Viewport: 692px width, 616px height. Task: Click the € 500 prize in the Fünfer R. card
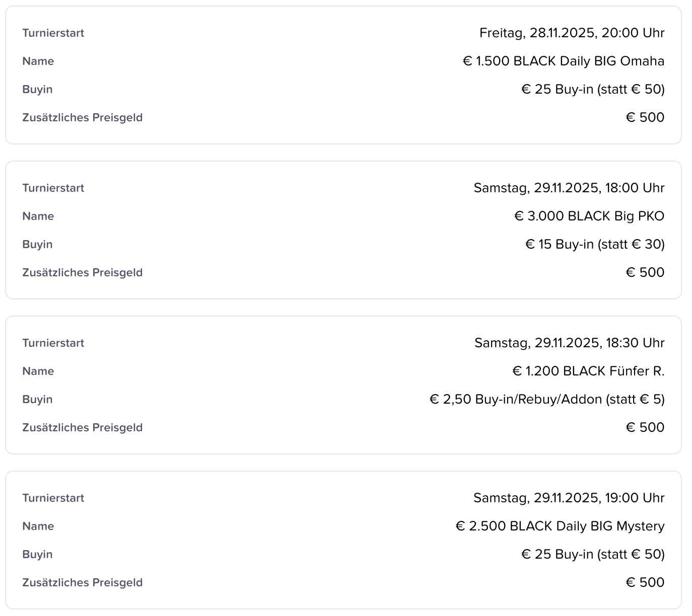click(645, 428)
